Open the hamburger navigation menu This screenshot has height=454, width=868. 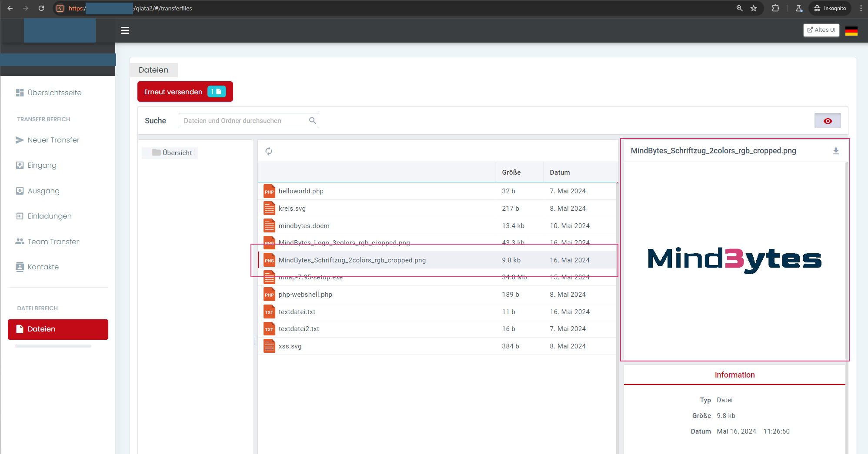pos(125,30)
